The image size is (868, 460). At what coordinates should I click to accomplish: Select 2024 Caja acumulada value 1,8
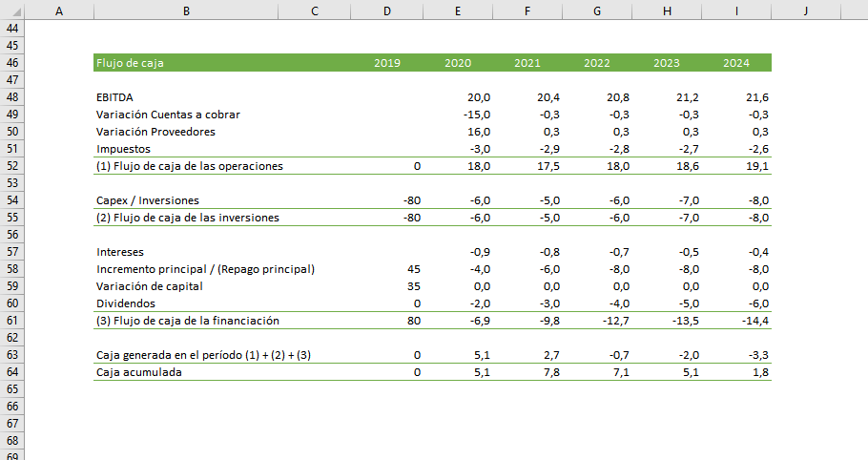tap(759, 372)
